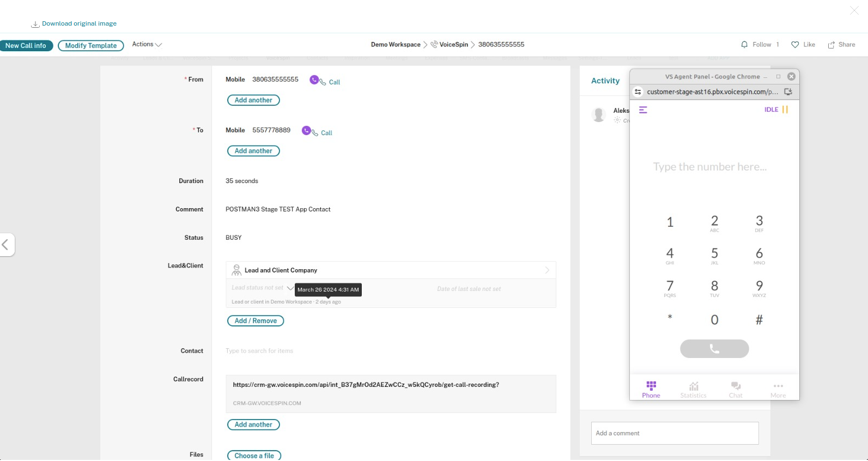868x461 pixels.
Task: Toggle the IDLE pause status
Action: 785,110
